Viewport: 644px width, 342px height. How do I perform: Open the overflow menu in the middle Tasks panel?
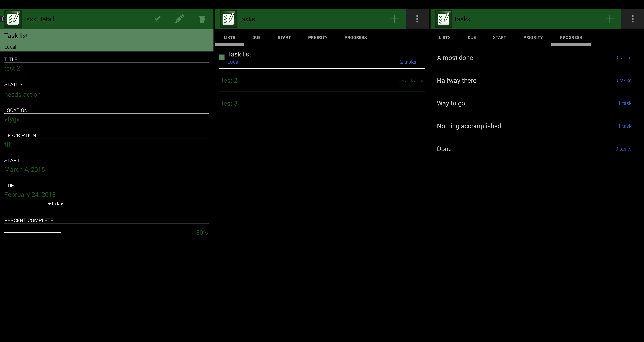coord(417,19)
